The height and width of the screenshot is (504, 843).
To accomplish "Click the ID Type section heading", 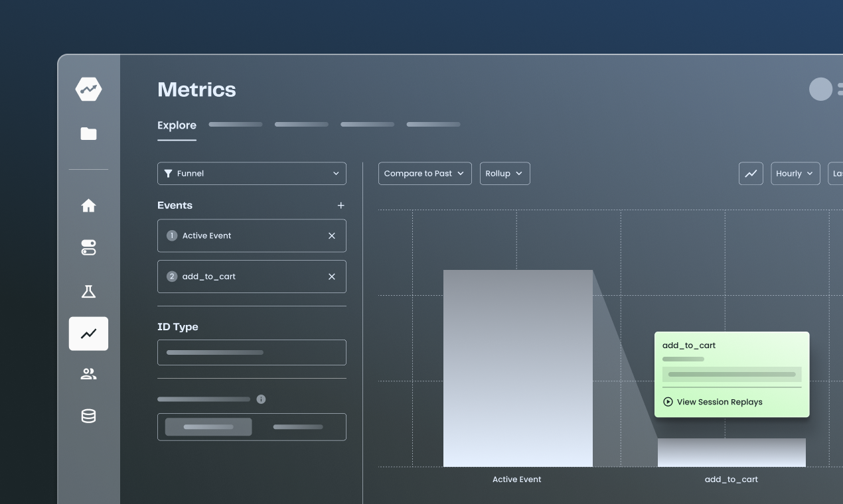I will point(178,327).
